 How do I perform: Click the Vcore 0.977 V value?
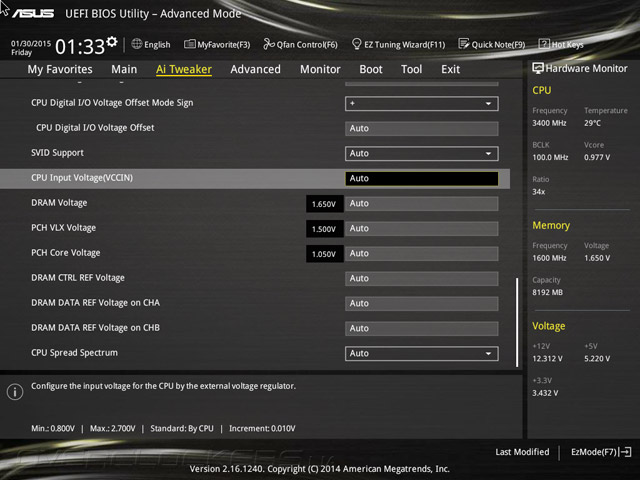[x=597, y=157]
